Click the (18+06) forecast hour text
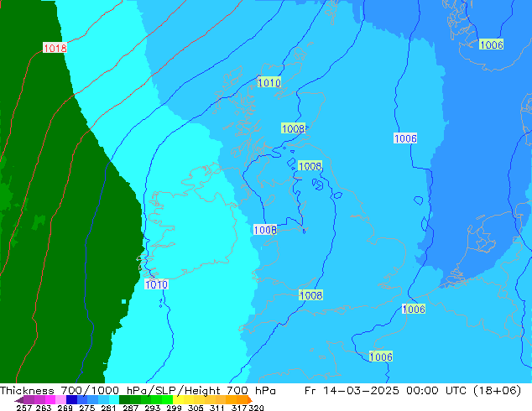Image resolution: width=532 pixels, height=411 pixels. point(497,391)
